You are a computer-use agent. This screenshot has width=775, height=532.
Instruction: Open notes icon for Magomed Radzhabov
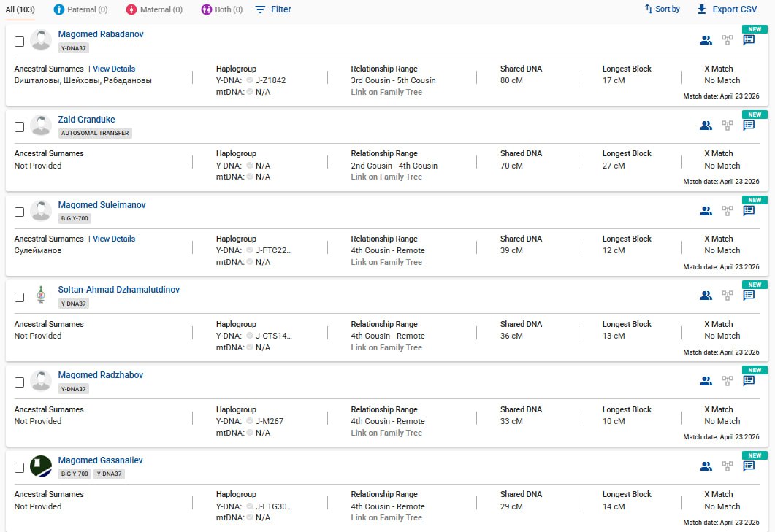click(749, 381)
